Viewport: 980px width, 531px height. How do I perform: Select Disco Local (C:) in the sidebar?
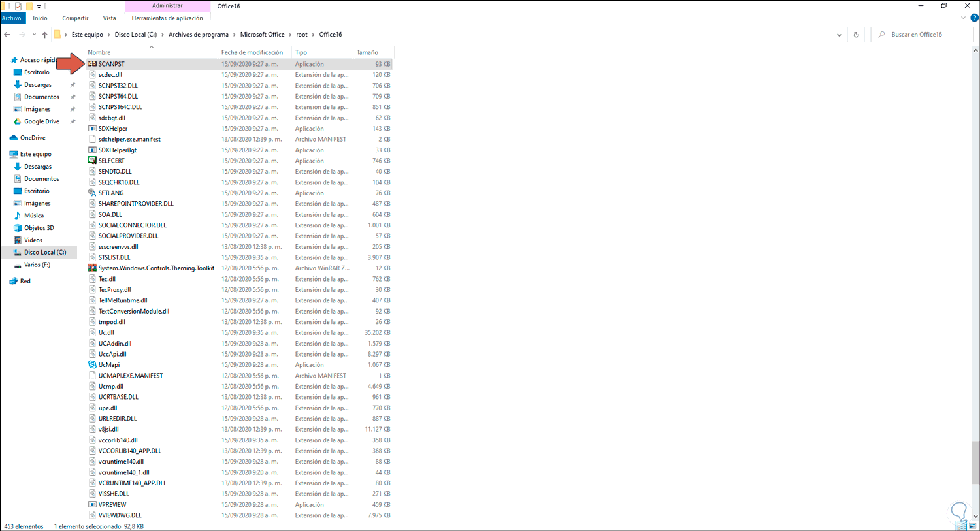(x=44, y=252)
